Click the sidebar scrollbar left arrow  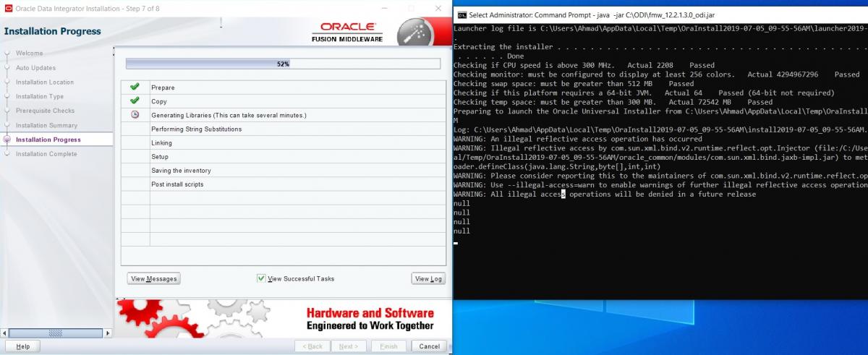4,333
